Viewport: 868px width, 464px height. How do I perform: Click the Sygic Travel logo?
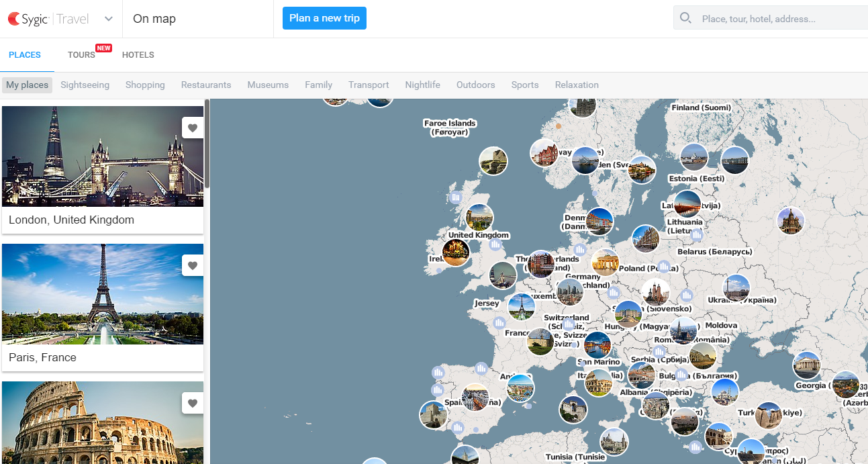point(48,19)
